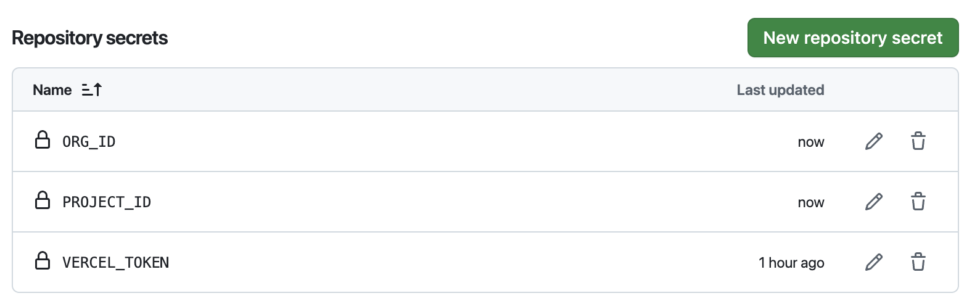Click the '1 hour ago' timestamp

(791, 263)
